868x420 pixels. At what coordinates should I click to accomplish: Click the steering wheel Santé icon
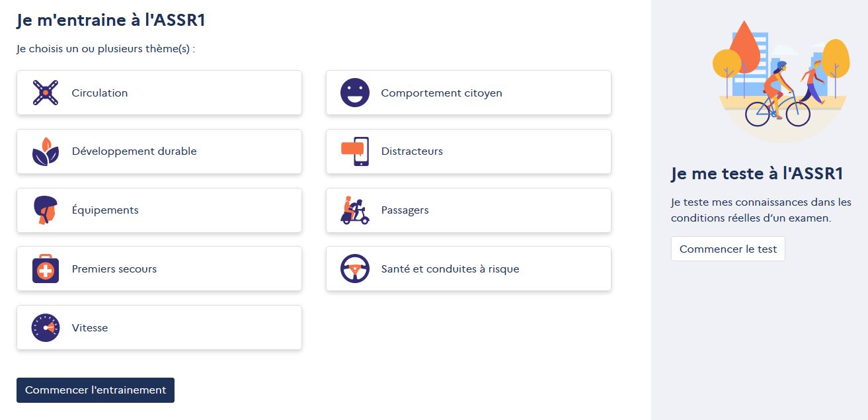355,269
